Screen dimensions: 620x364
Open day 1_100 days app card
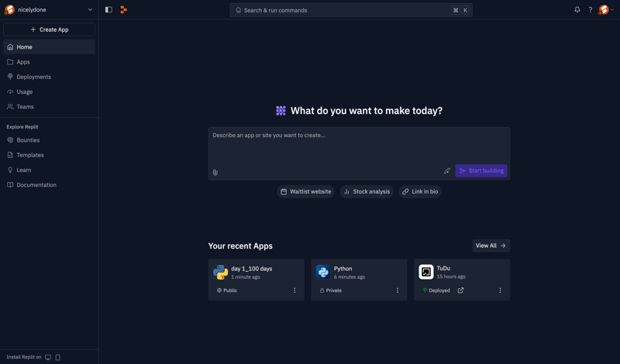click(x=257, y=280)
